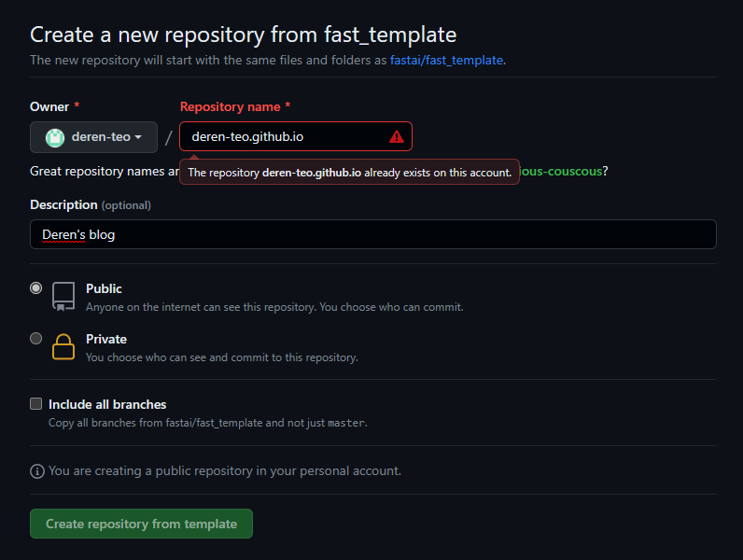Open the Owner deren-teo dropdown
The width and height of the screenshot is (743, 560).
click(94, 137)
